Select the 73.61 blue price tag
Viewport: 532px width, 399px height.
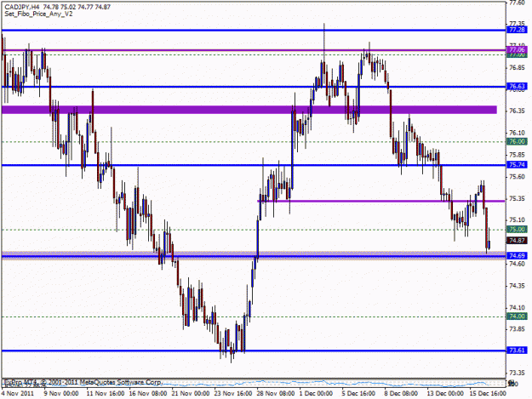click(517, 351)
